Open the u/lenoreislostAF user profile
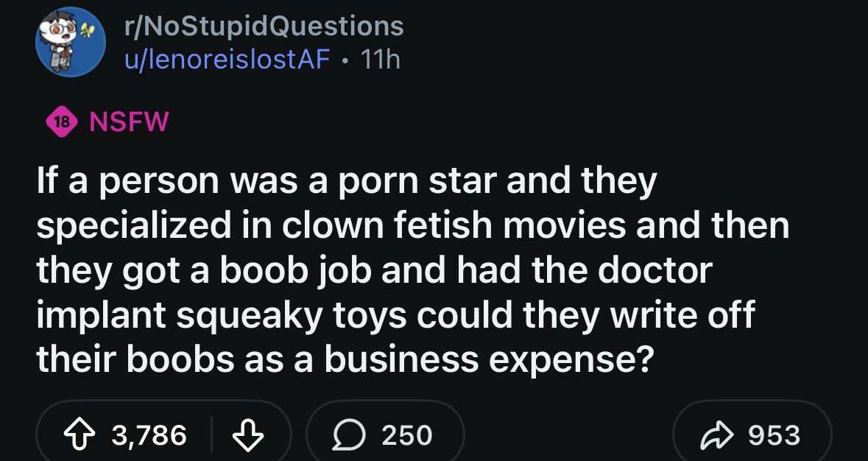The height and width of the screenshot is (461, 868). [x=227, y=59]
